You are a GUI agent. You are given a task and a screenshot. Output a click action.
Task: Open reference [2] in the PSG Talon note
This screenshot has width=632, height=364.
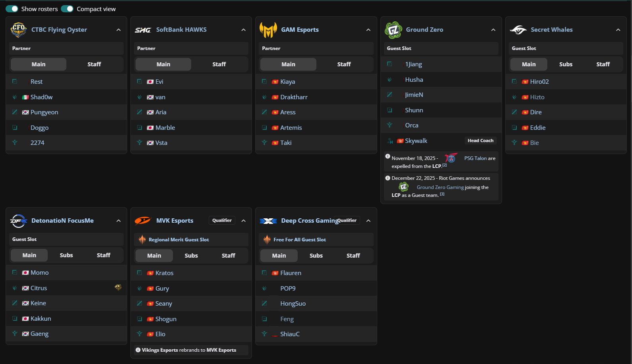444,165
